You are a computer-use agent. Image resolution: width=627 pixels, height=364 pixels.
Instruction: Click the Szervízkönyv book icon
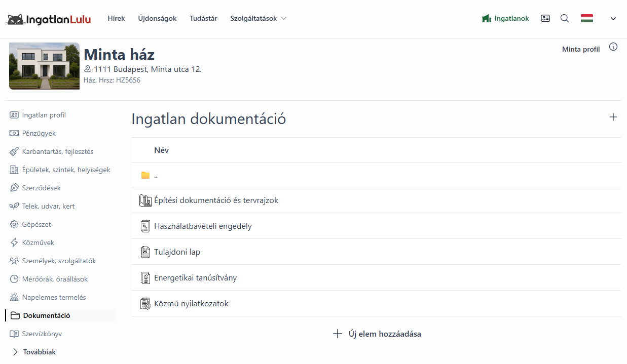(14, 334)
